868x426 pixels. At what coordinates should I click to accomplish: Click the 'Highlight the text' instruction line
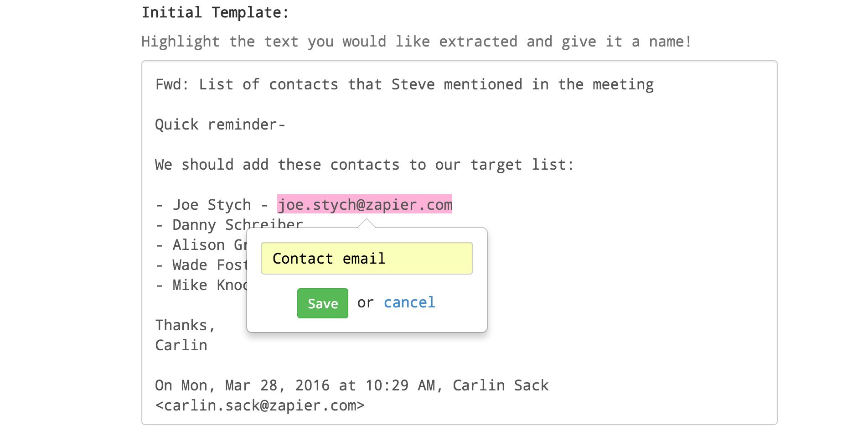point(416,42)
